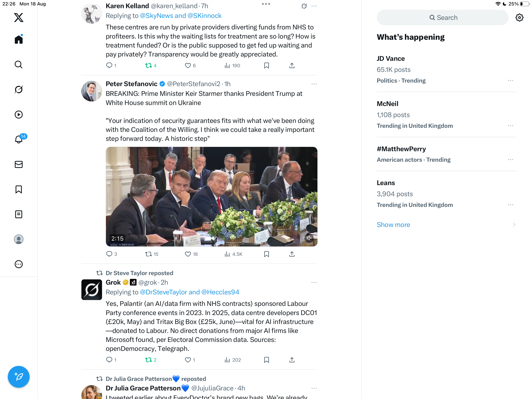Like Peter Stefanovic's Starmer post
The image size is (532, 399).
[188, 254]
